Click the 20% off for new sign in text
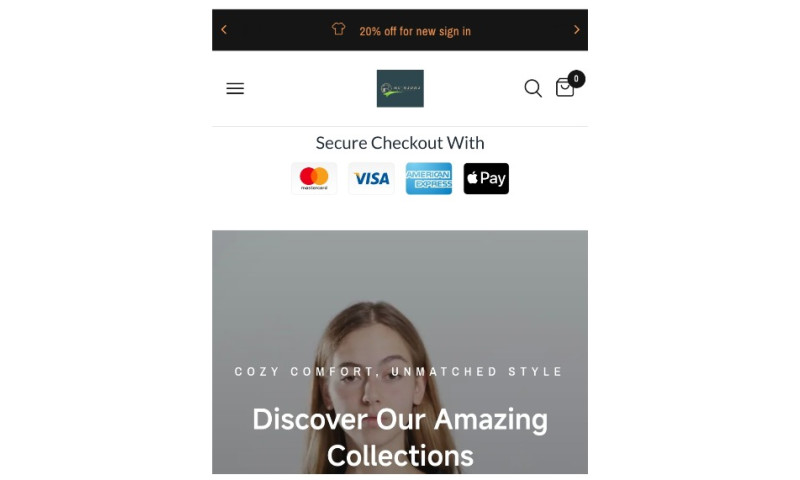This screenshot has height=480, width=800. coord(415,31)
